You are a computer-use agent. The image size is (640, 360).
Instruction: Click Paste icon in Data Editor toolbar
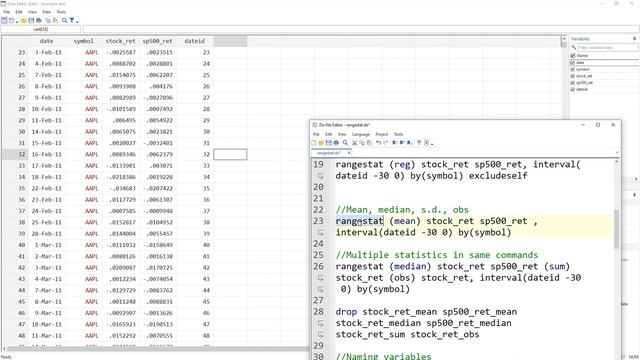pyautogui.click(x=55, y=20)
